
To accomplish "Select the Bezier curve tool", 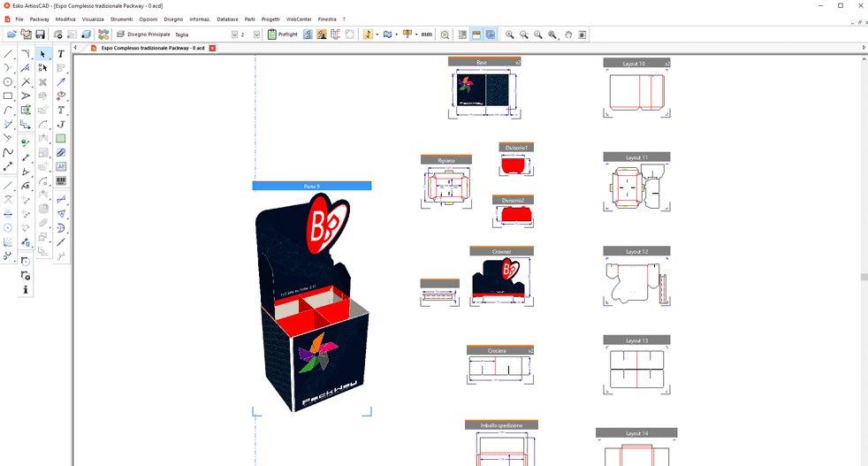I will pos(8,152).
